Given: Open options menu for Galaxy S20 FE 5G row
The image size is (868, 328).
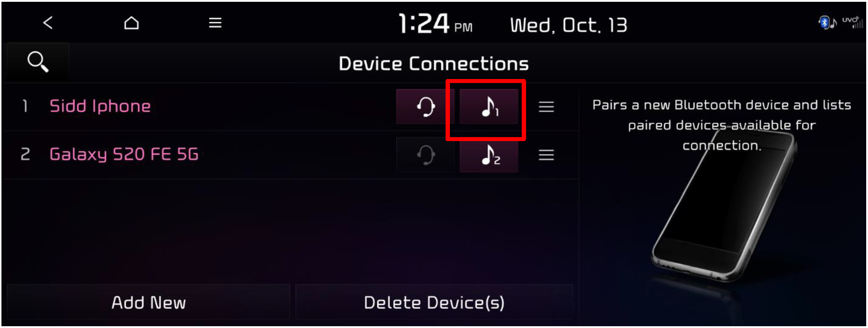Looking at the screenshot, I should coord(546,155).
